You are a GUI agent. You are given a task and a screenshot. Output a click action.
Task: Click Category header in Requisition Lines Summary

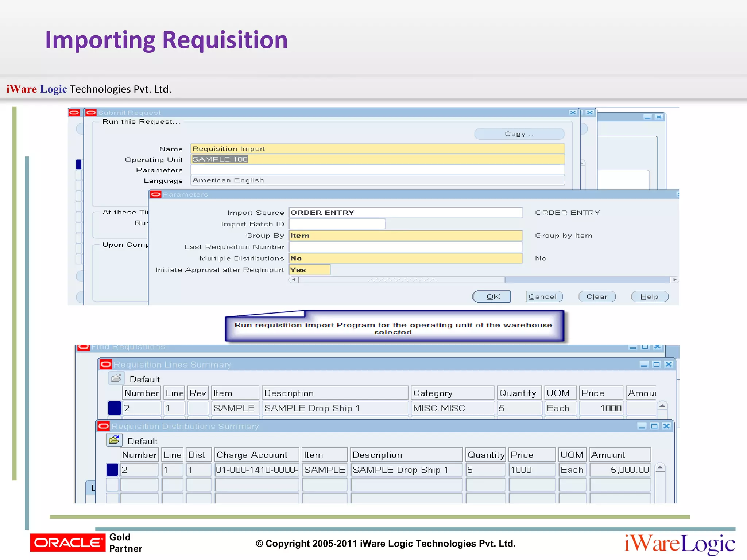point(452,393)
